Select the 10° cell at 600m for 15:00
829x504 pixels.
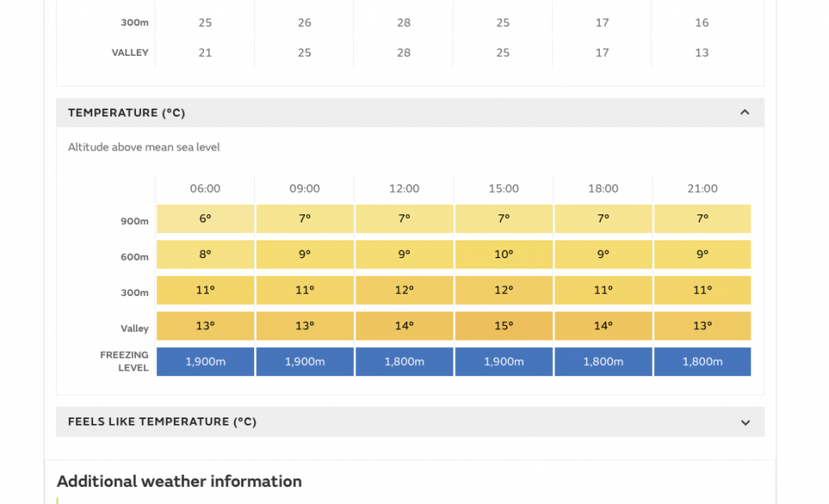(x=504, y=254)
